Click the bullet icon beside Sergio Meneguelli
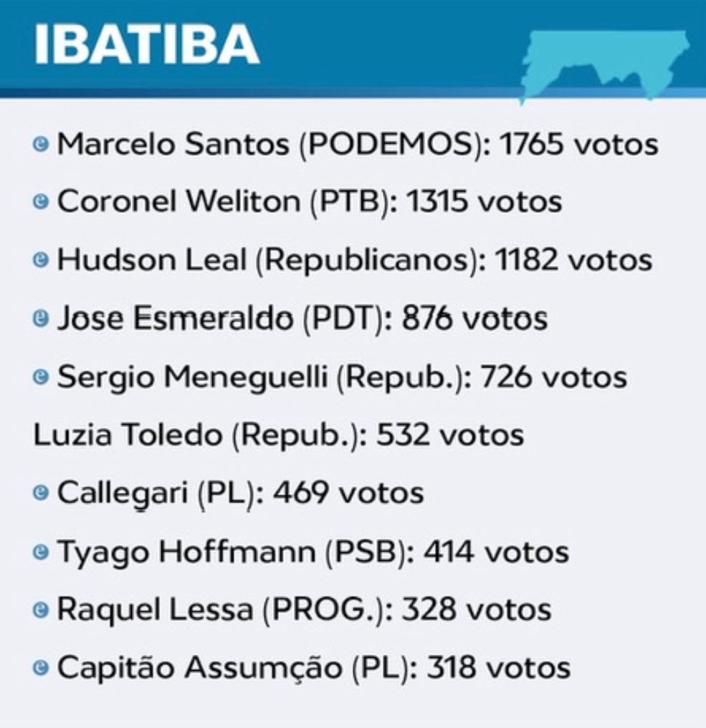The image size is (706, 728). coord(41,376)
